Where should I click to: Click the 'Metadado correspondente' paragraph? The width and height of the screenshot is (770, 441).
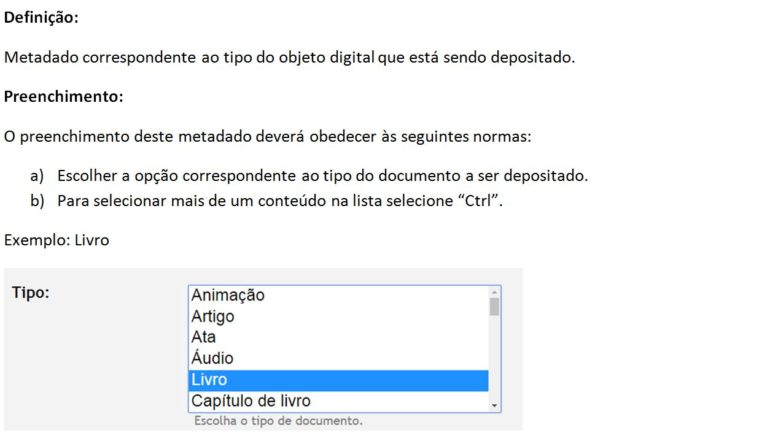tap(290, 57)
